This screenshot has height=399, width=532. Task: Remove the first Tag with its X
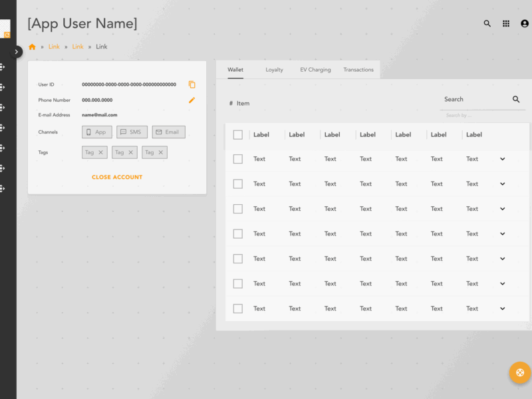102,152
